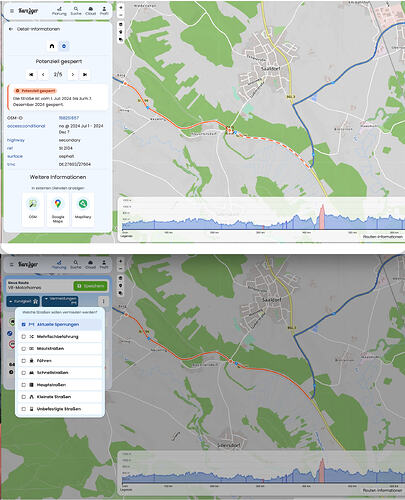
Task: Open Suche tab in upper screenshot
Action: (x=76, y=11)
